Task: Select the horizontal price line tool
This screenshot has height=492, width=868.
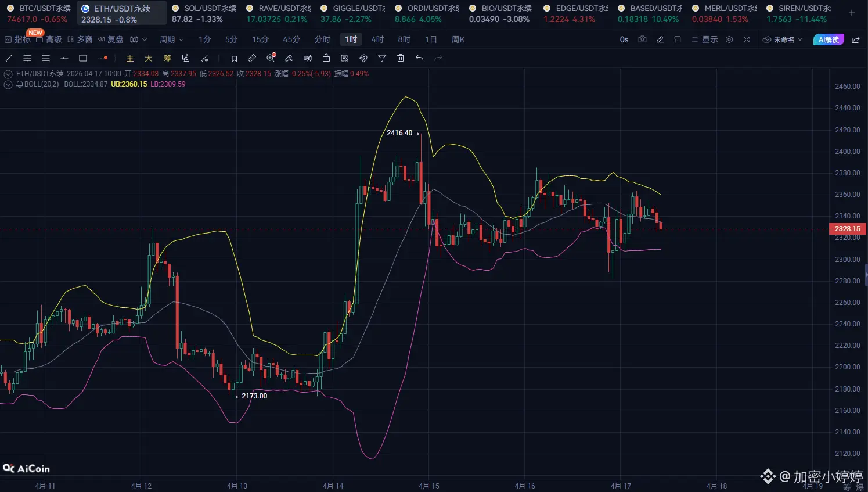Action: point(64,58)
